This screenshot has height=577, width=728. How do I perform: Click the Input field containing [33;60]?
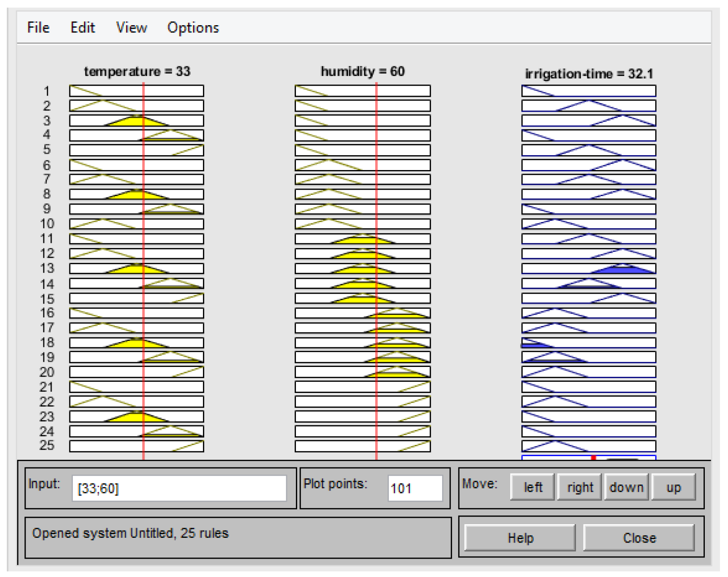179,488
